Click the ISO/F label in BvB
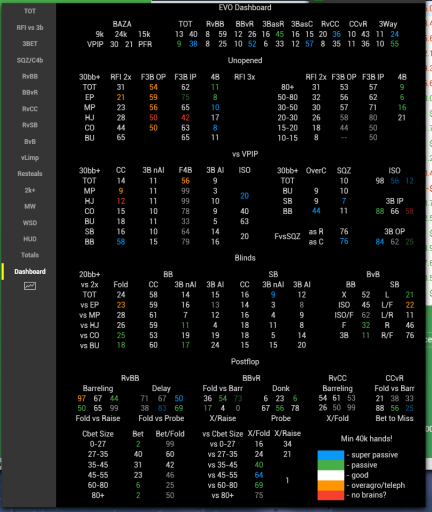 tap(344, 315)
